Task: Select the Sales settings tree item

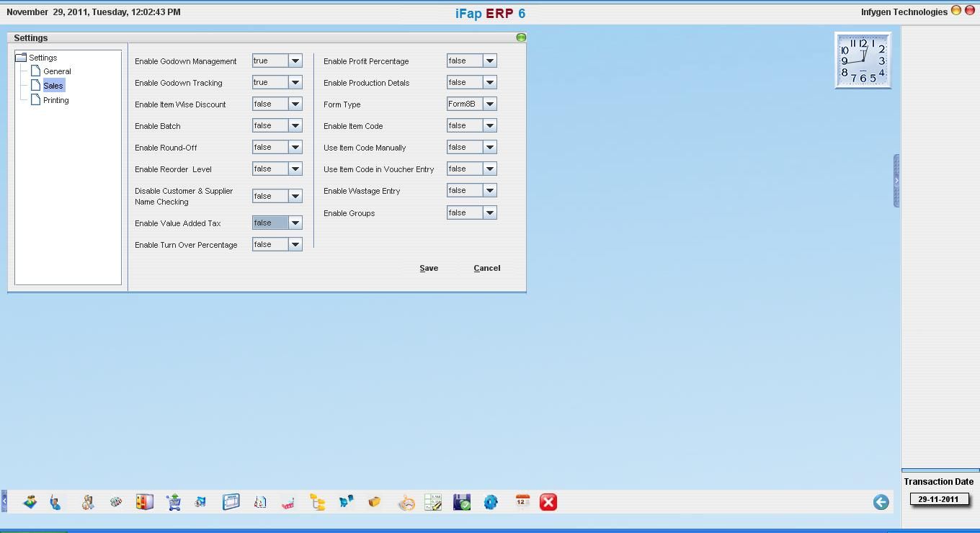Action: coord(53,86)
